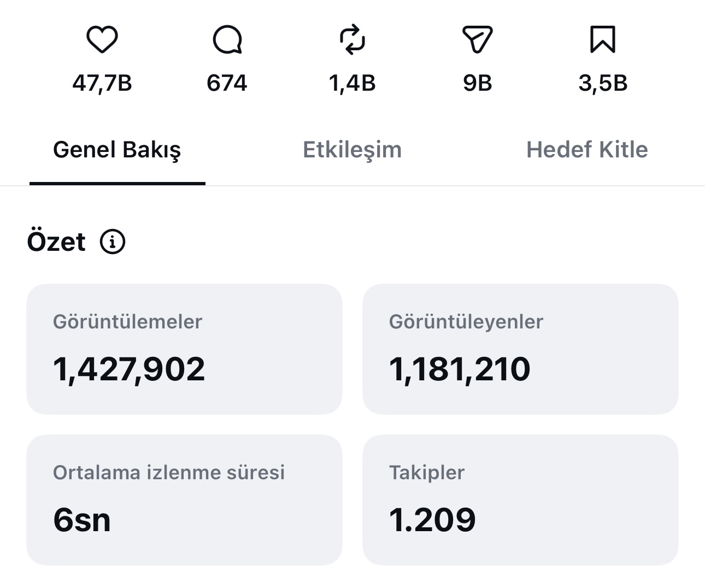Click the Özet section heading
Viewport: 705px width, 588px height.
pyautogui.click(x=56, y=242)
